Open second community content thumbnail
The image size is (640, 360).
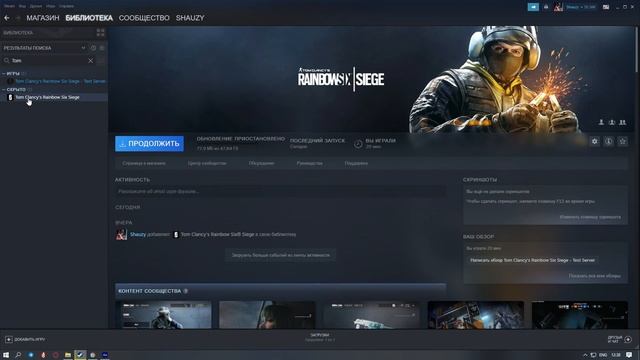coord(267,315)
